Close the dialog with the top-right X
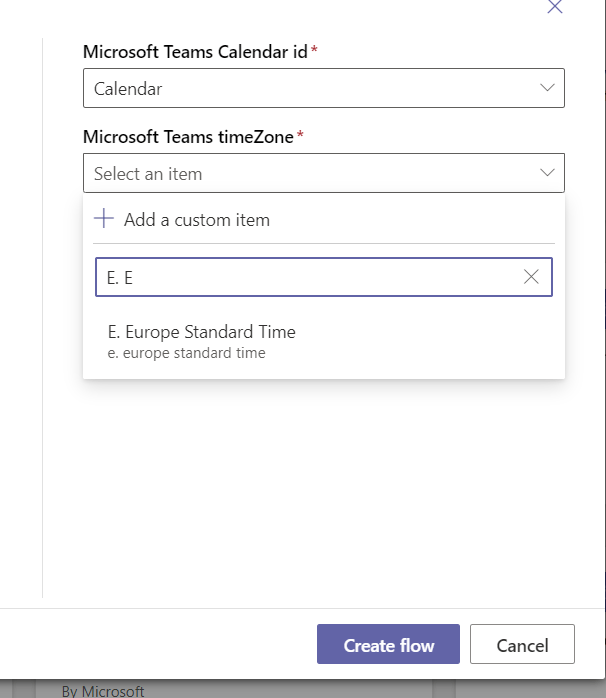Screen dimensions: 606x698 click(x=555, y=7)
